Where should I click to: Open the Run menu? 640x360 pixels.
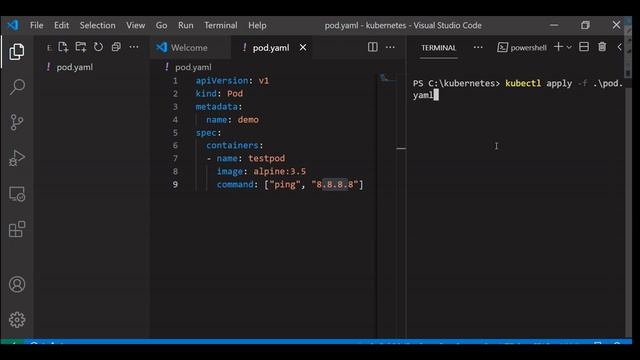click(x=186, y=25)
